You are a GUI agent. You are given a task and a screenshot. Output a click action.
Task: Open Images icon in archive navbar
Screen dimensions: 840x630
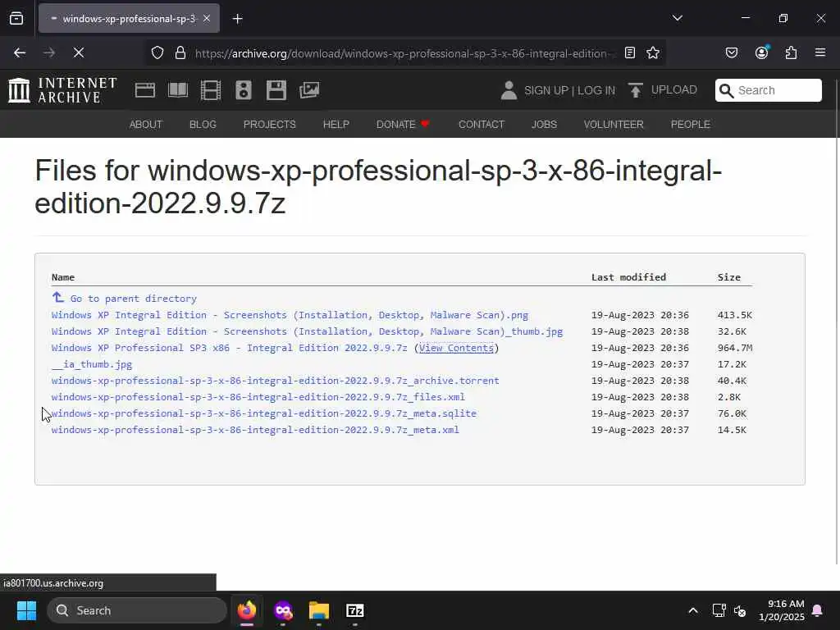coord(309,90)
